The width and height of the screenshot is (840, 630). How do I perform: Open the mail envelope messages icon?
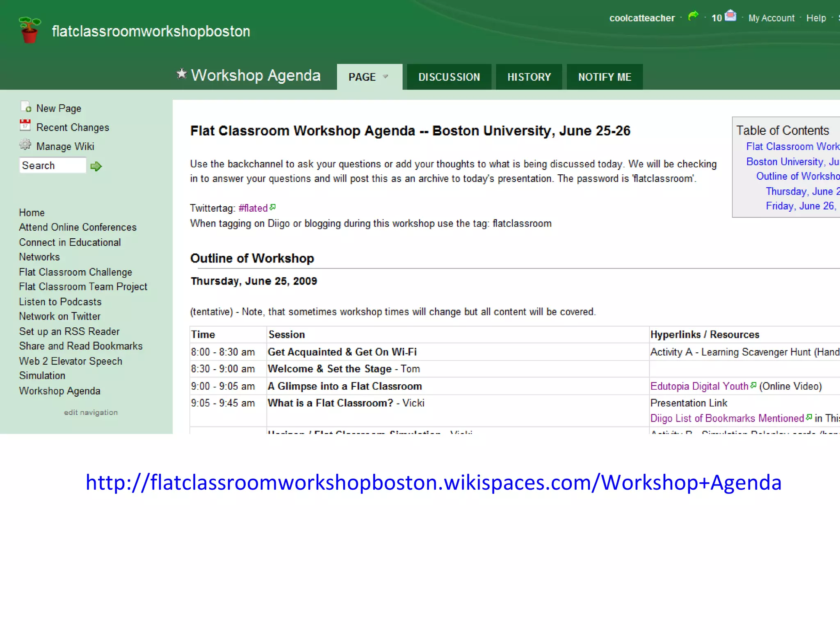click(x=730, y=16)
